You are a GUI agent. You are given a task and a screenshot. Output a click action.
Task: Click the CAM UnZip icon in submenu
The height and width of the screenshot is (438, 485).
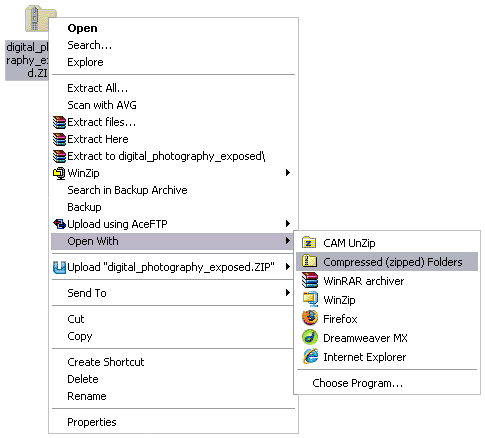(309, 243)
